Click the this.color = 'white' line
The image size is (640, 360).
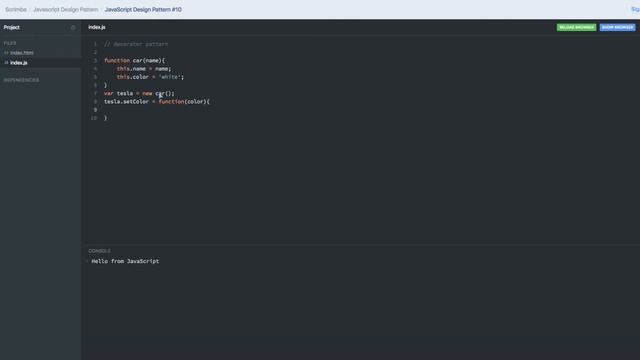point(150,77)
